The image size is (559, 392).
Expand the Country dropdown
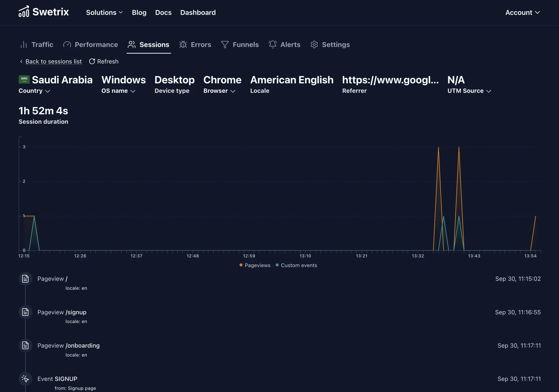click(x=34, y=91)
